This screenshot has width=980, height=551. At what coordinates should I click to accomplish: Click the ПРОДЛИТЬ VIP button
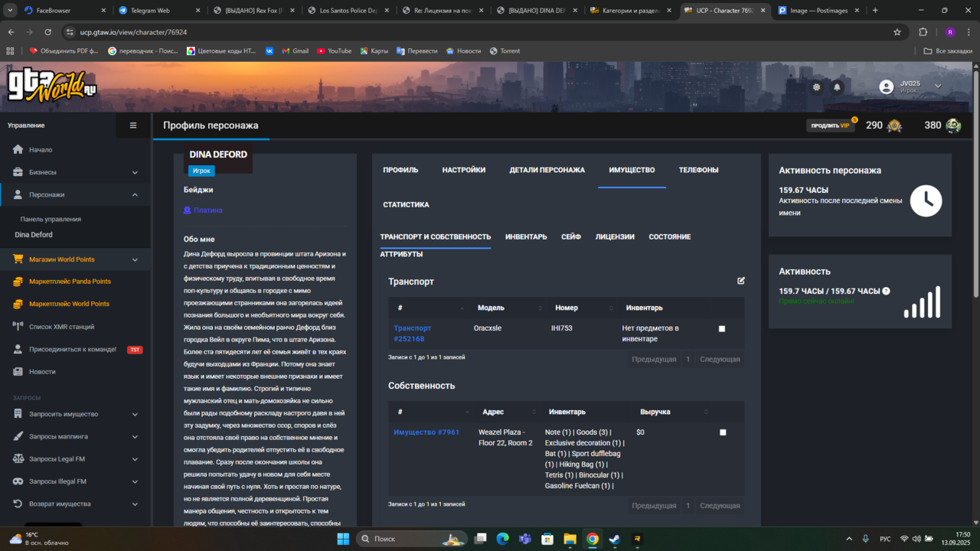(x=831, y=126)
